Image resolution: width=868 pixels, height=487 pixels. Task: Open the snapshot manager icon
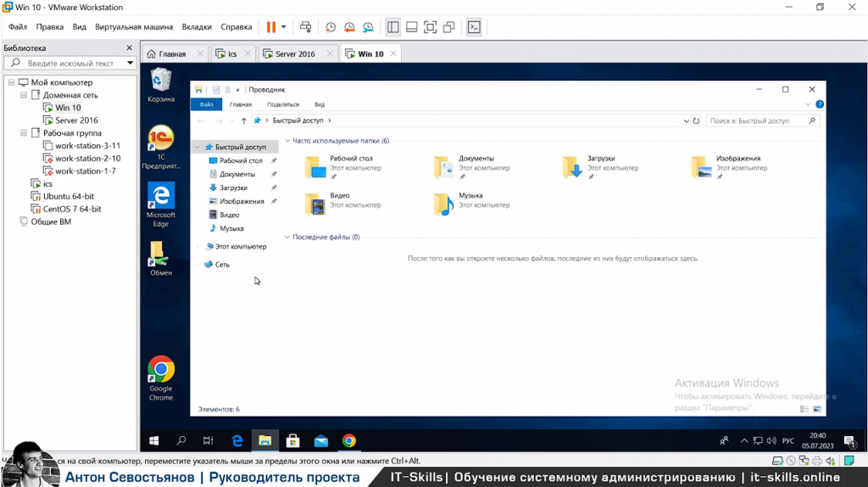(x=368, y=27)
